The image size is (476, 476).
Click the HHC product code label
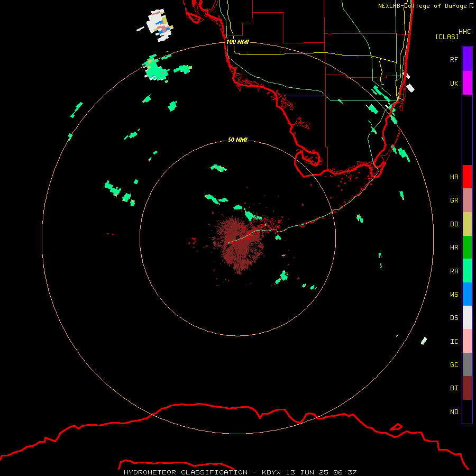tap(465, 32)
